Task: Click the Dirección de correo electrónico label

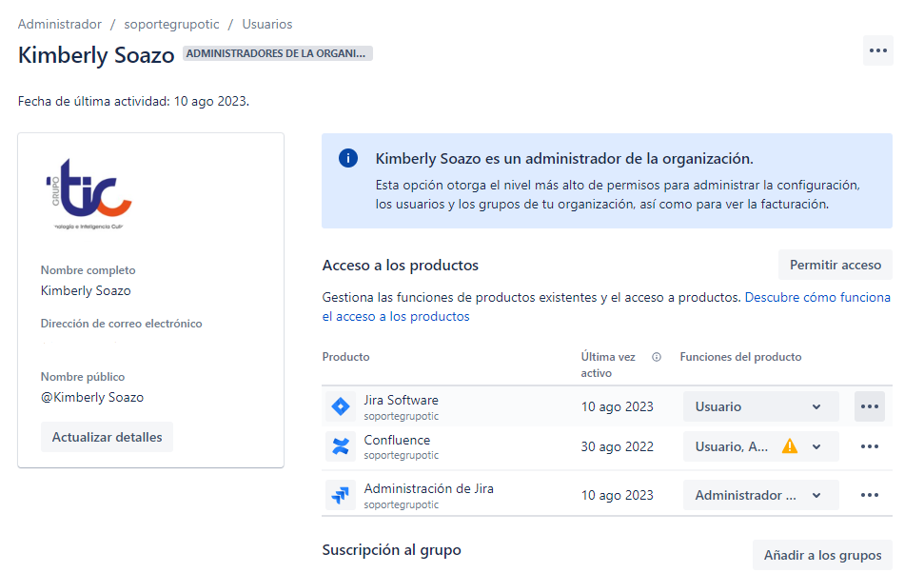Action: (x=121, y=324)
